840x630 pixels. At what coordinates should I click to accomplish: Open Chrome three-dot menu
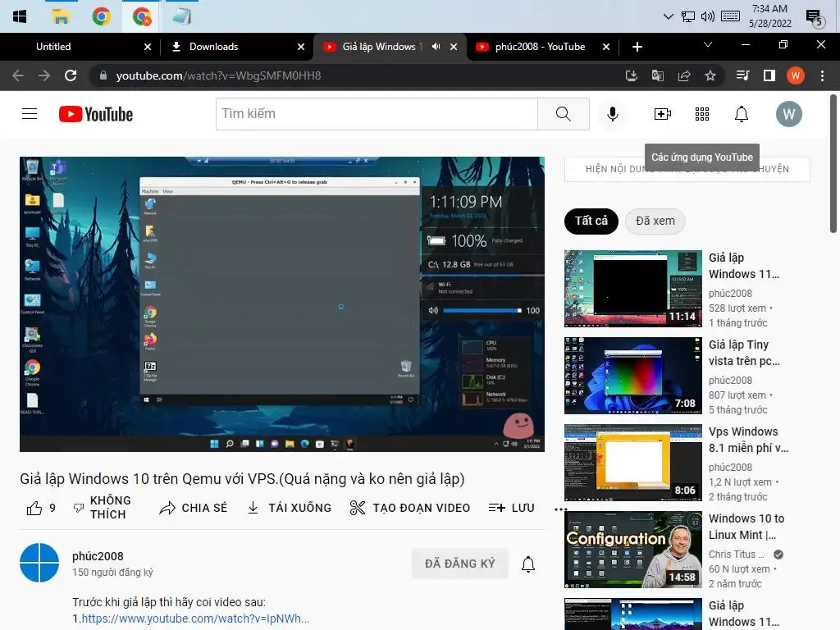click(x=822, y=75)
